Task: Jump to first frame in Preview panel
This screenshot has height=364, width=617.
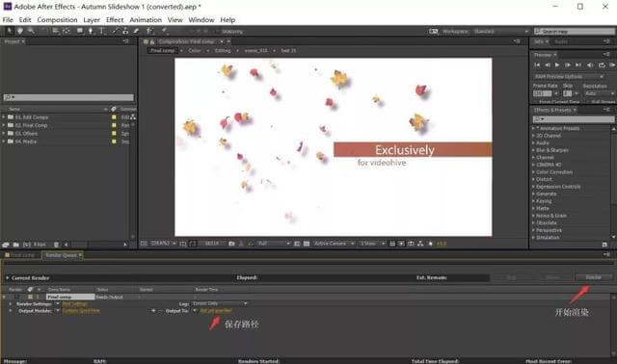Action: [x=537, y=65]
